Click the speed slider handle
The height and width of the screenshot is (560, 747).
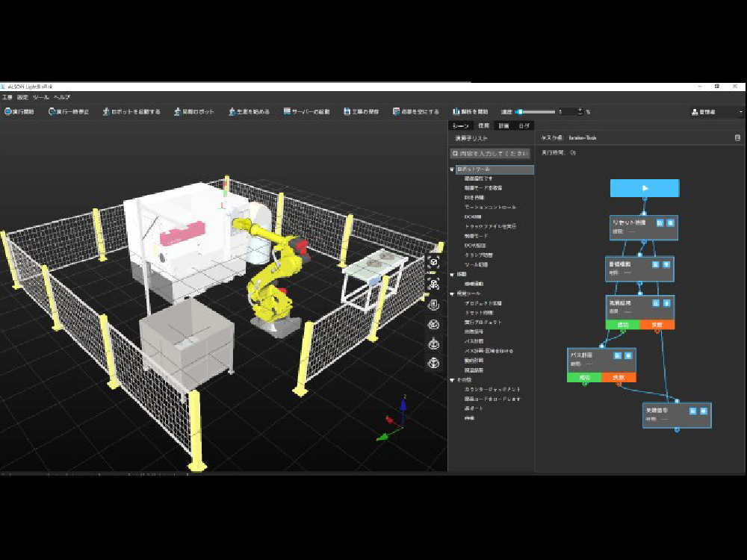tap(519, 112)
